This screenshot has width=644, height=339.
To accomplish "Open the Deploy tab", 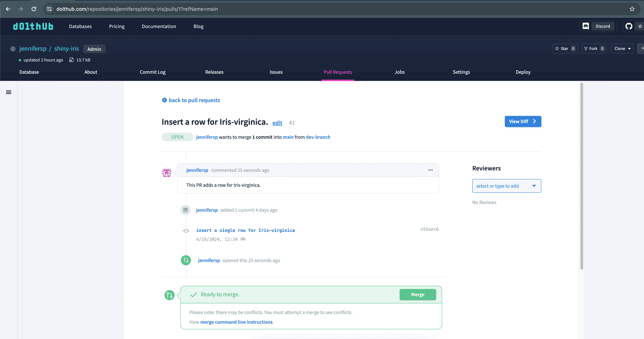I will 523,72.
